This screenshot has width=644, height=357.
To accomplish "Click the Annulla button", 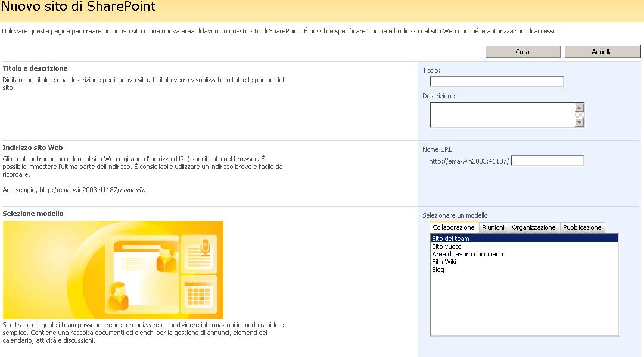I will pyautogui.click(x=602, y=52).
